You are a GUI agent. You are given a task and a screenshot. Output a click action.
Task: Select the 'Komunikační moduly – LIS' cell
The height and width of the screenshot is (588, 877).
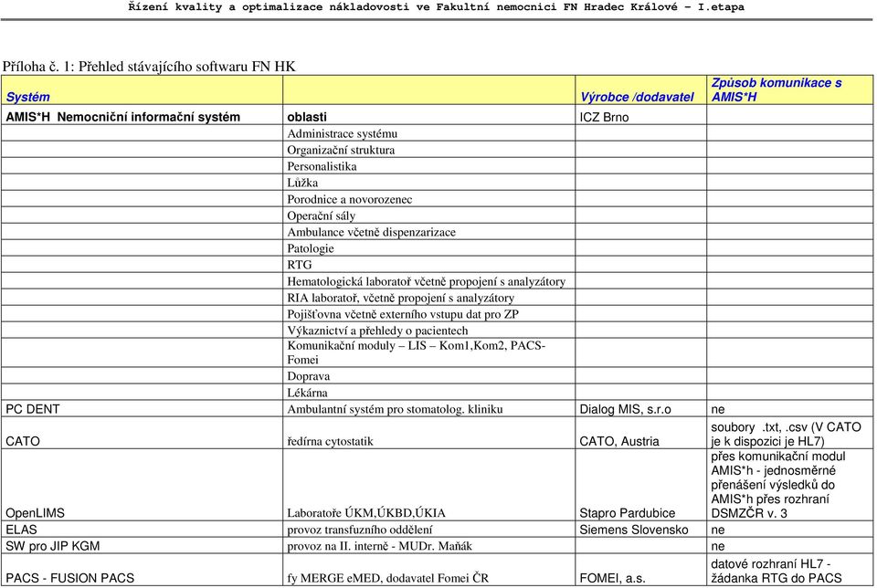pyautogui.click(x=429, y=352)
